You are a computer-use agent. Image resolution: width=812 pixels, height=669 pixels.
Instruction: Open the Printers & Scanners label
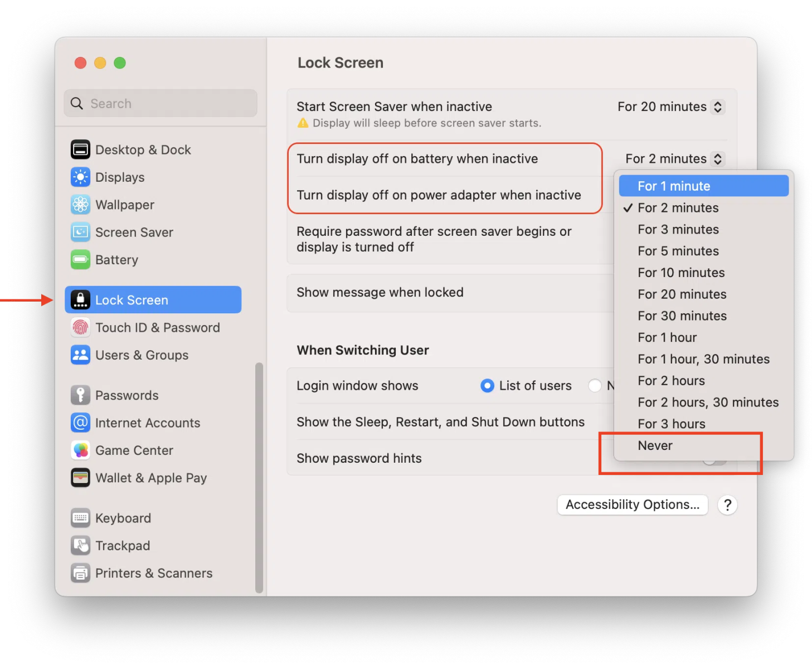click(x=154, y=573)
